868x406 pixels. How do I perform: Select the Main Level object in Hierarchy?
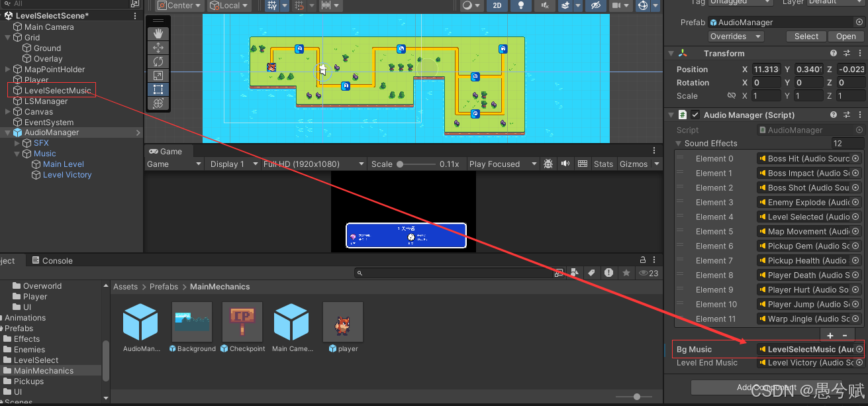(64, 164)
